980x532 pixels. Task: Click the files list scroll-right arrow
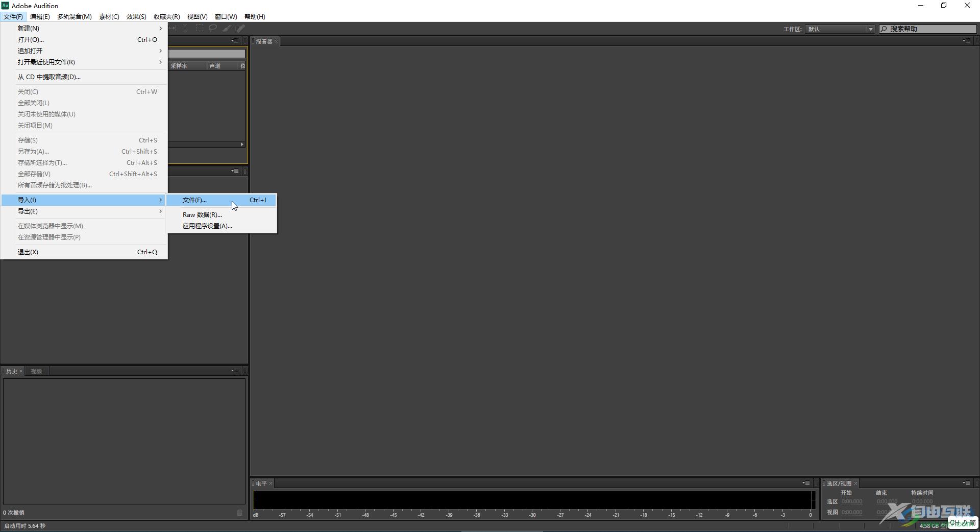coord(242,144)
